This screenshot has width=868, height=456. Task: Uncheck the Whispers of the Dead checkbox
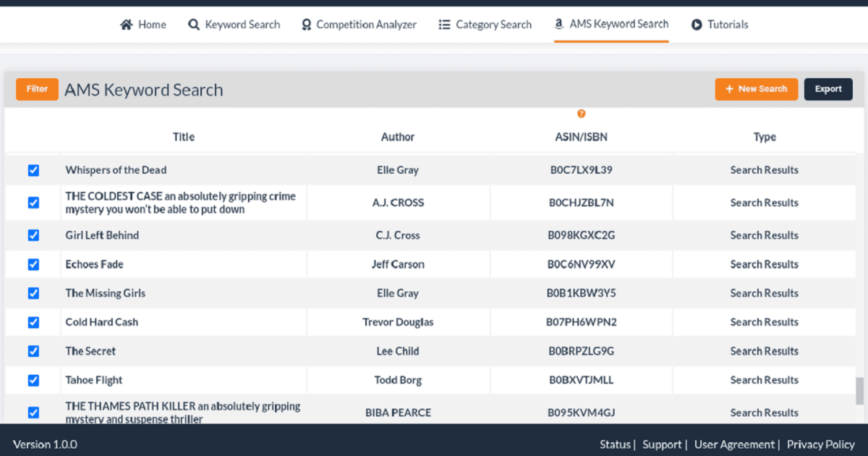[x=33, y=170]
